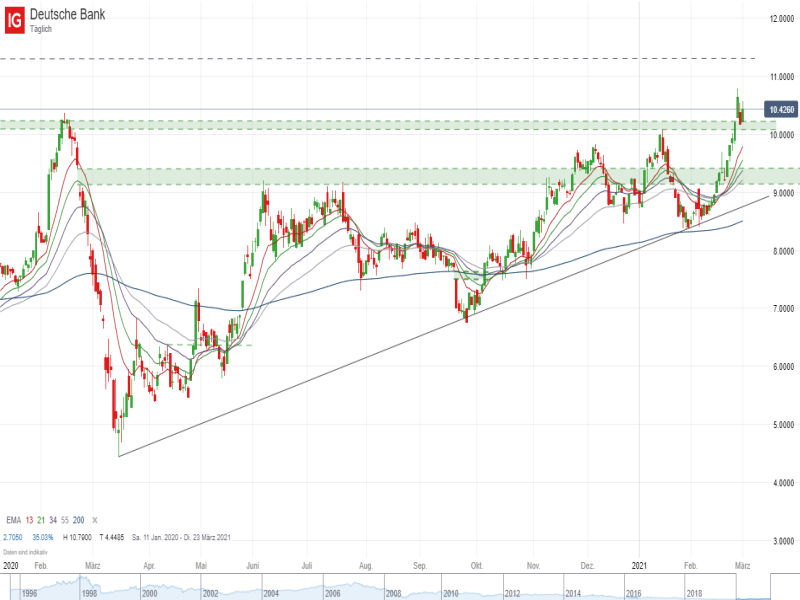The height and width of the screenshot is (600, 800).
Task: Select the EMA 21 period value
Action: click(41, 520)
